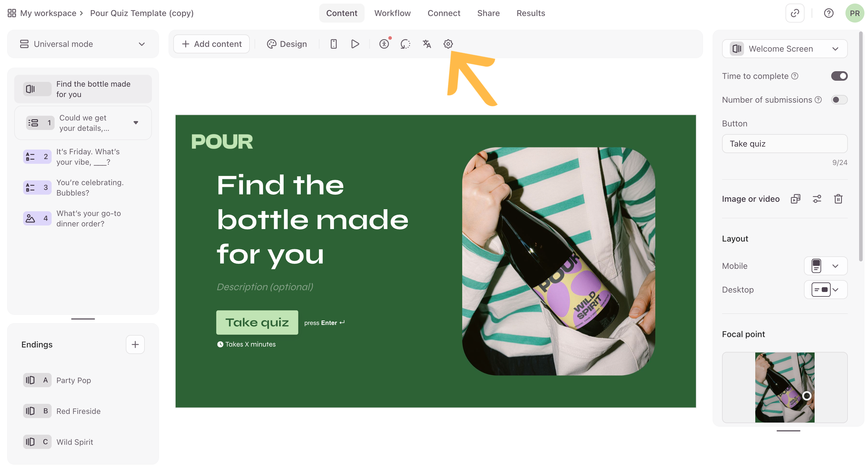Switch to the Share tab

488,13
